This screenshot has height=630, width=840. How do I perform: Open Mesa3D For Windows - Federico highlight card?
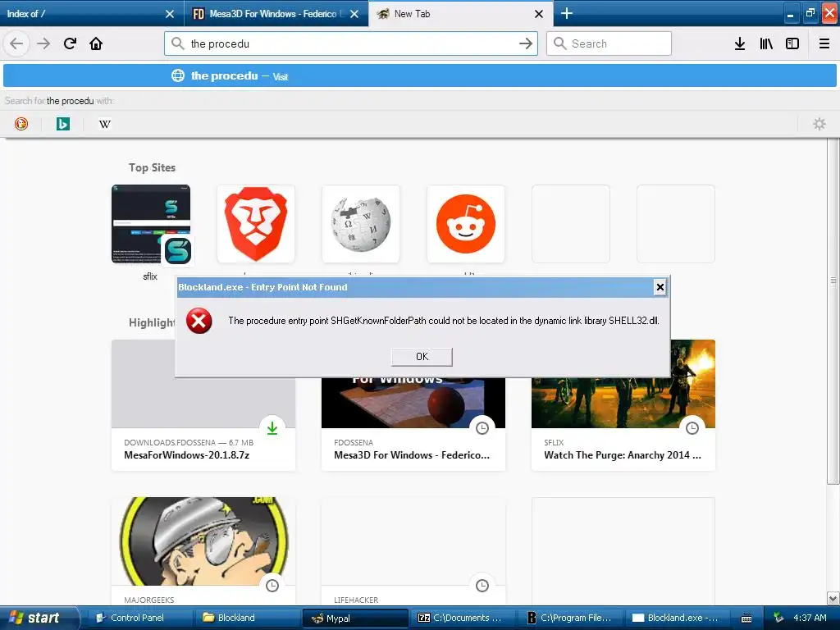coord(413,423)
